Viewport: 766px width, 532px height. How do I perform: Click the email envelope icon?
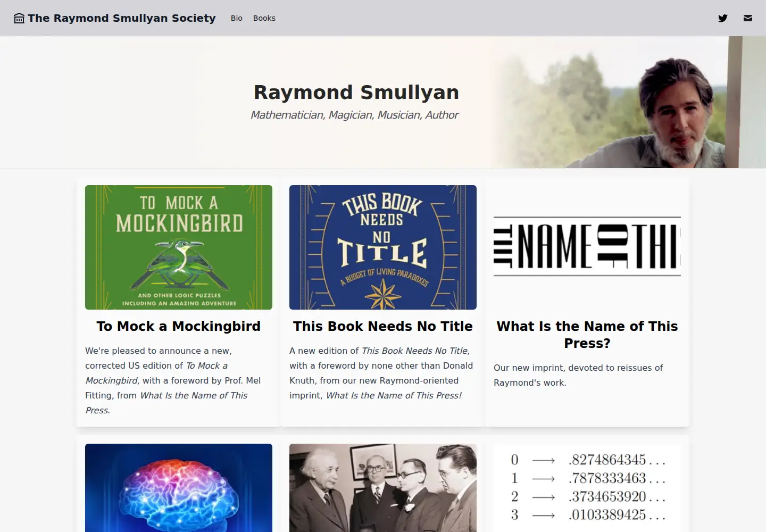[748, 18]
